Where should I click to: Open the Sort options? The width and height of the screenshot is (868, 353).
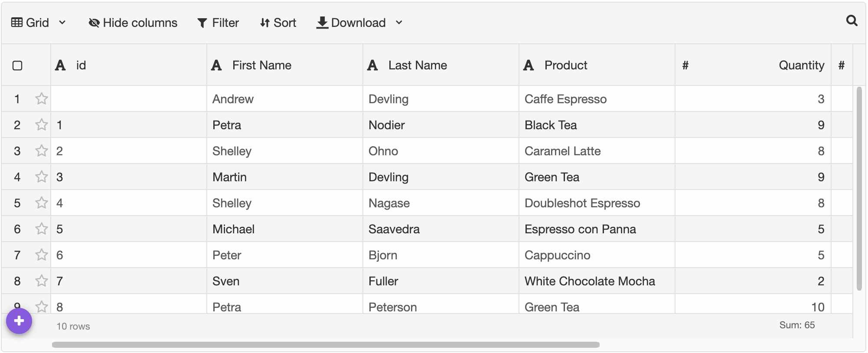click(278, 23)
